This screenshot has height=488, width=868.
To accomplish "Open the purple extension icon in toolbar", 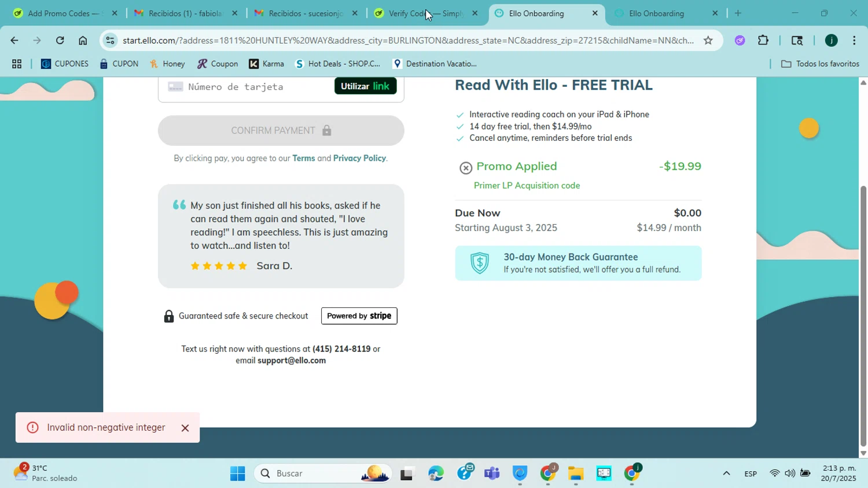I will pos(740,41).
